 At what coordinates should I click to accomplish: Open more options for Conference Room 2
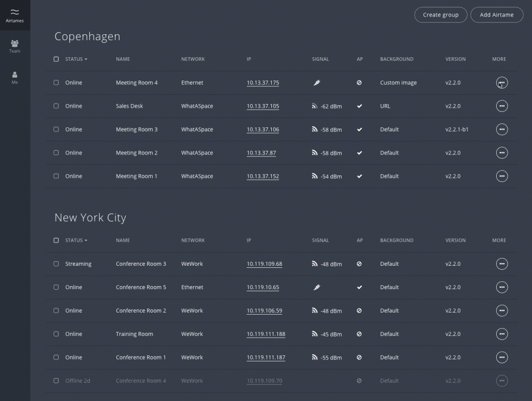(x=502, y=311)
